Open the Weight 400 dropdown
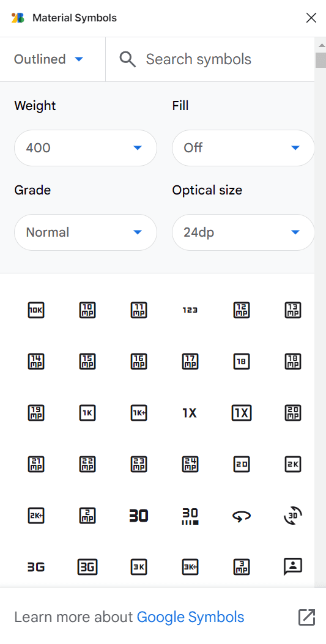 86,148
